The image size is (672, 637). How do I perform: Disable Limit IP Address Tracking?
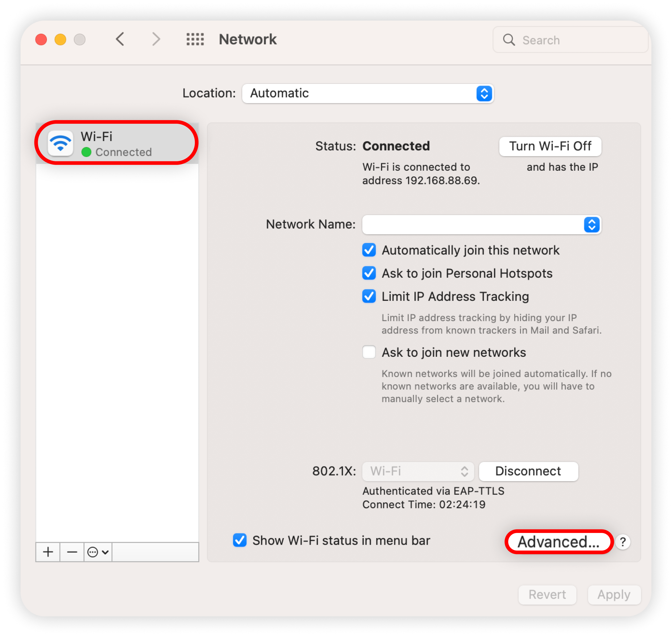369,297
